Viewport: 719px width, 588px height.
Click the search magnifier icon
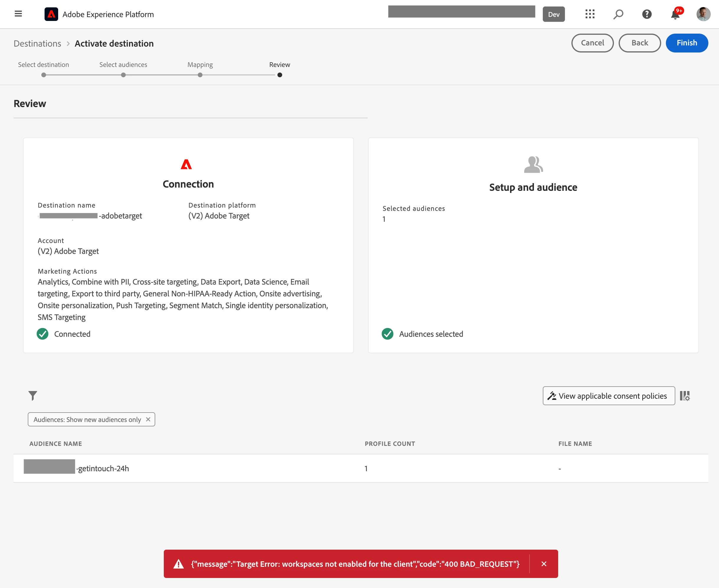(x=618, y=14)
